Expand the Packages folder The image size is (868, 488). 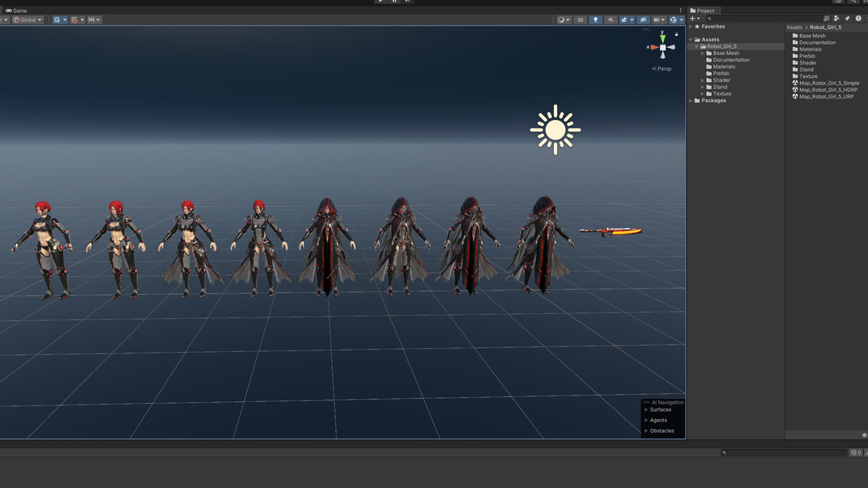(691, 100)
